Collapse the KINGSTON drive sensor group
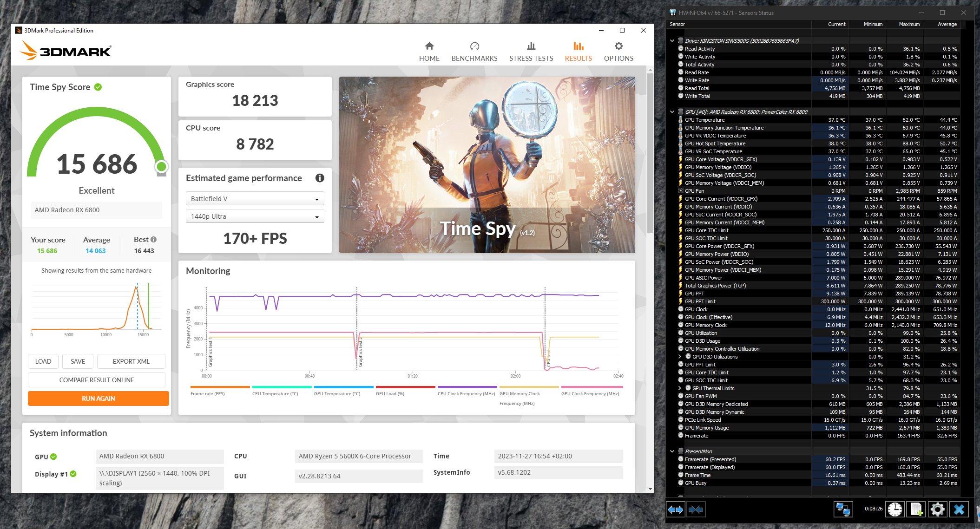 [x=672, y=41]
